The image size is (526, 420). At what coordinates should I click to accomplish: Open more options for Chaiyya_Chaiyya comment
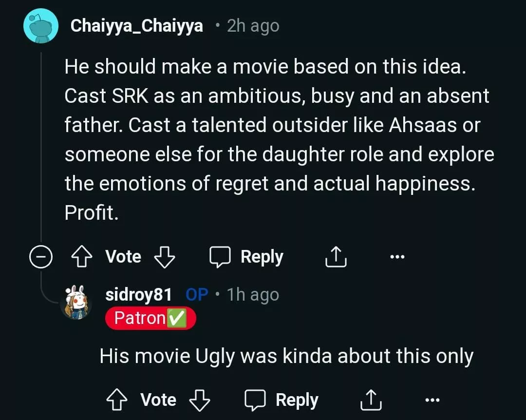click(x=397, y=257)
